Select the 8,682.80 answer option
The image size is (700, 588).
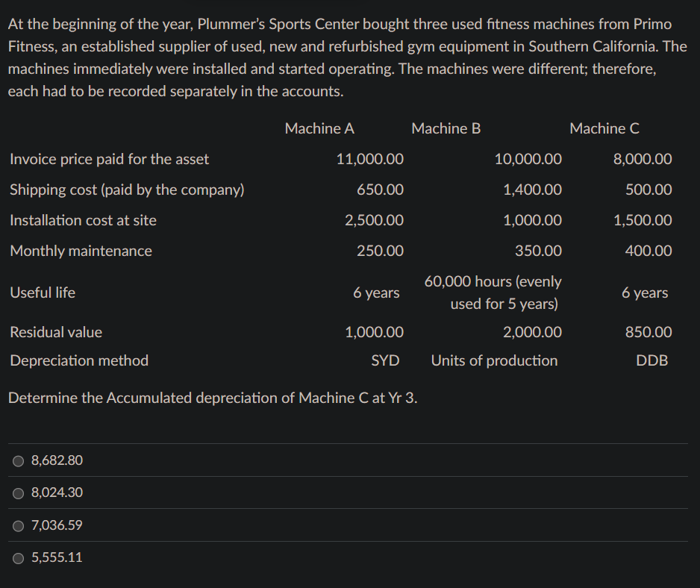point(56,460)
